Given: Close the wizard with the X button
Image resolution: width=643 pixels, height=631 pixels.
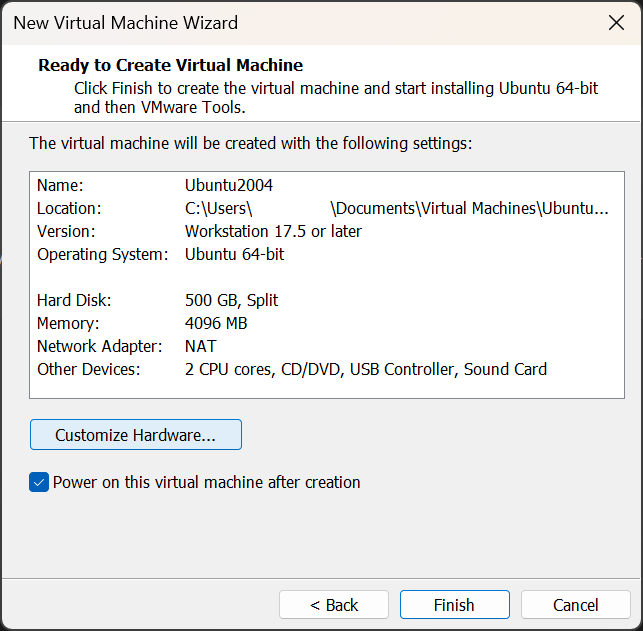Looking at the screenshot, I should 616,23.
